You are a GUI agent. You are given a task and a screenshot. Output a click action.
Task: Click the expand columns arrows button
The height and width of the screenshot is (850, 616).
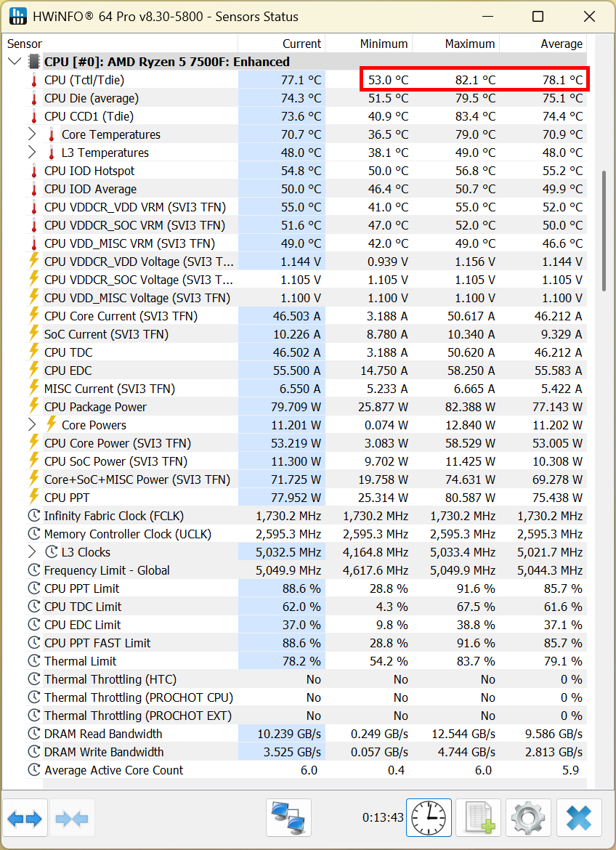(x=25, y=819)
